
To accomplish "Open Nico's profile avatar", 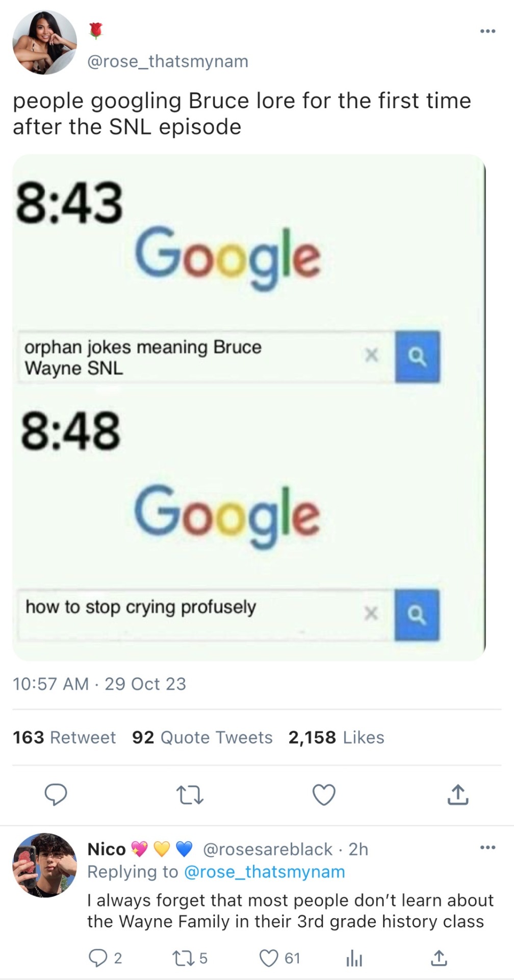I will [45, 866].
